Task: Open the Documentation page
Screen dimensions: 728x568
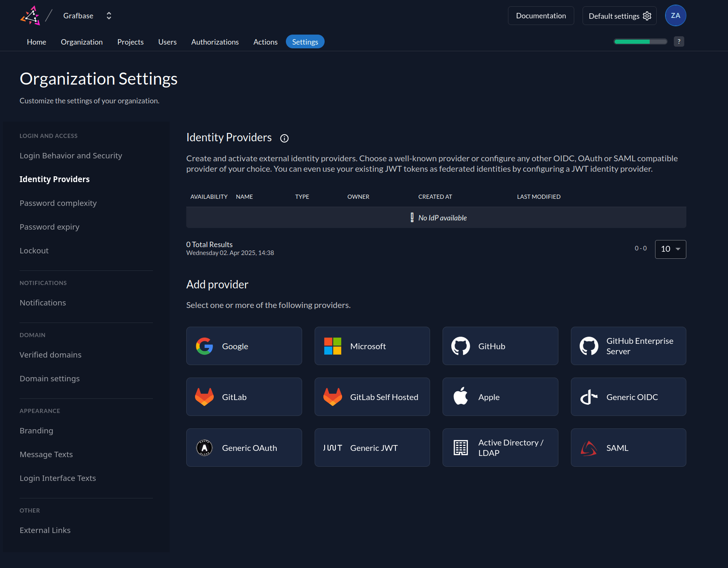Action: coord(540,15)
